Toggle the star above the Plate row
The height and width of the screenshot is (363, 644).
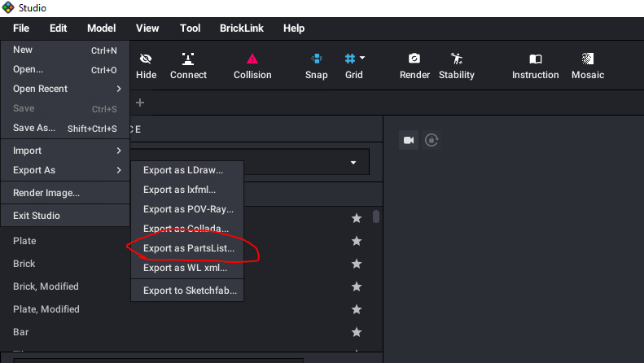click(x=357, y=218)
